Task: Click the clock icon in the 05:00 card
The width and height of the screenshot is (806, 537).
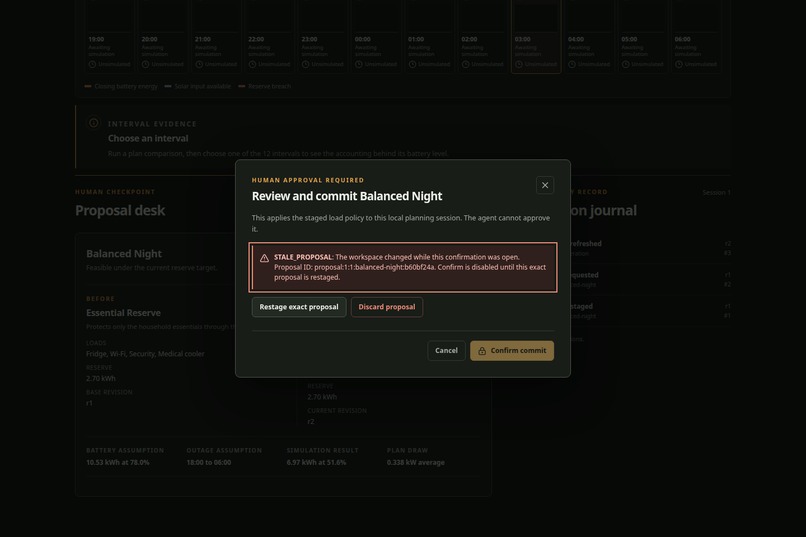Action: [x=626, y=64]
